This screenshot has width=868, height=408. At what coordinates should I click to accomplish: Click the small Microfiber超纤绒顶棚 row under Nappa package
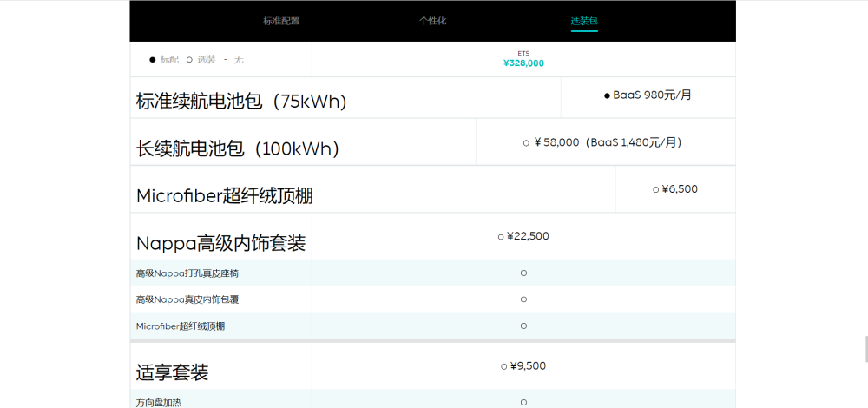[x=181, y=326]
